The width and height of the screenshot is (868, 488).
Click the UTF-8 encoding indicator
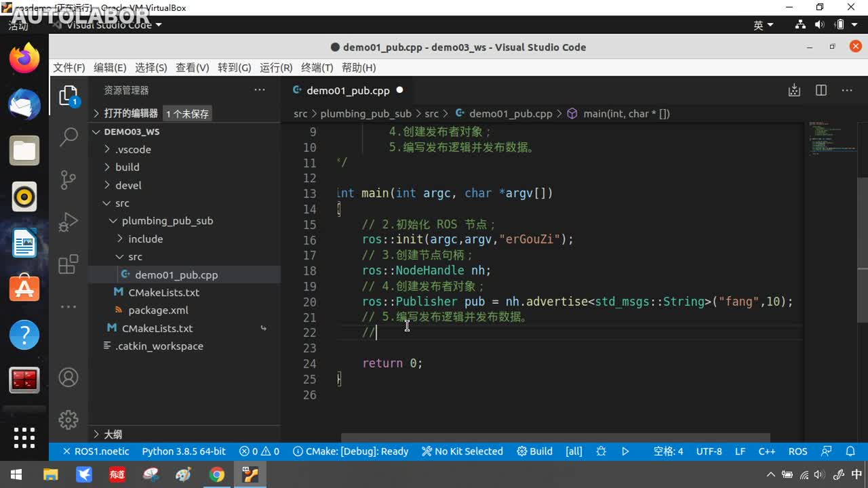[x=709, y=451]
